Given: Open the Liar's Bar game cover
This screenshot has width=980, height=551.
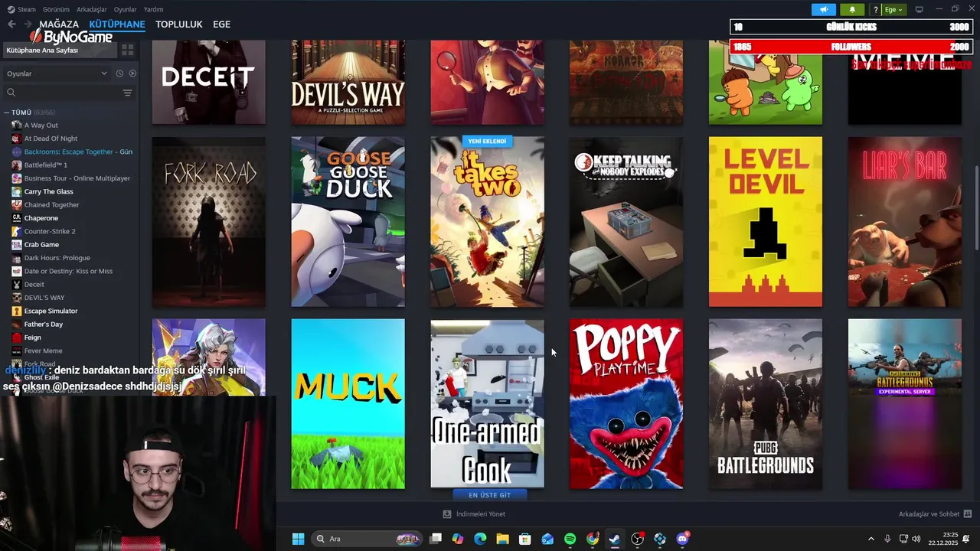Looking at the screenshot, I should coord(905,222).
